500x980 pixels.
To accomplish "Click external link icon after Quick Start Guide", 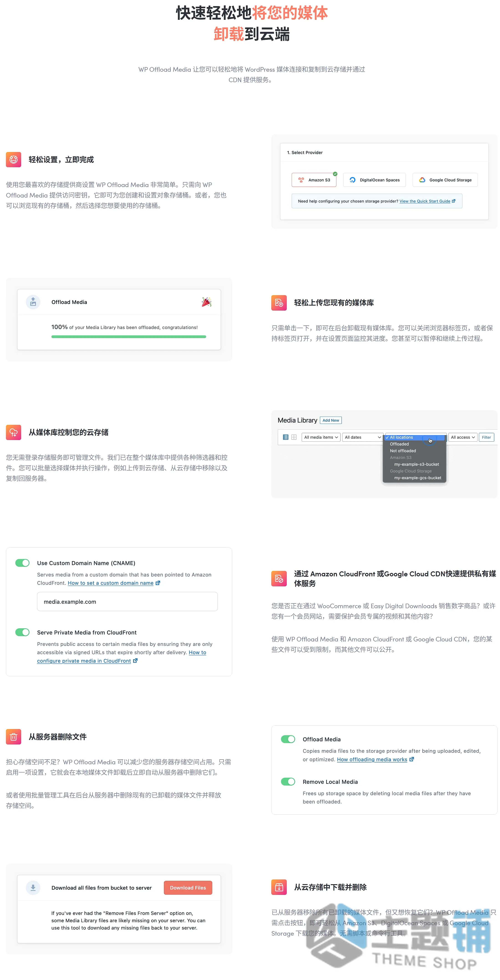I will (453, 201).
